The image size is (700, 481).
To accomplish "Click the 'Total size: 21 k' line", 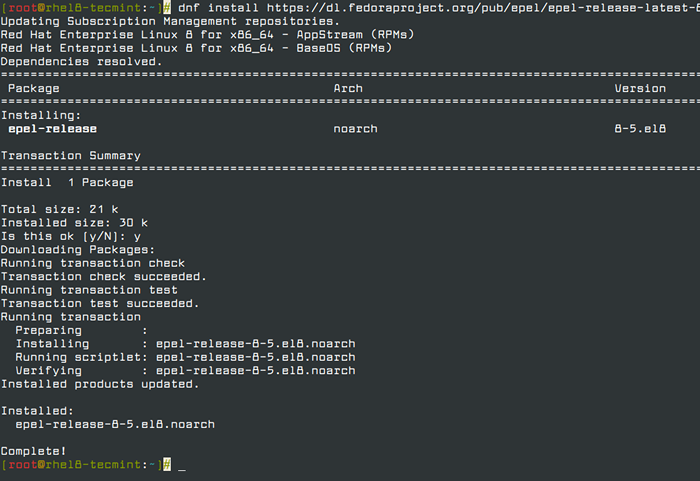I will tap(60, 210).
